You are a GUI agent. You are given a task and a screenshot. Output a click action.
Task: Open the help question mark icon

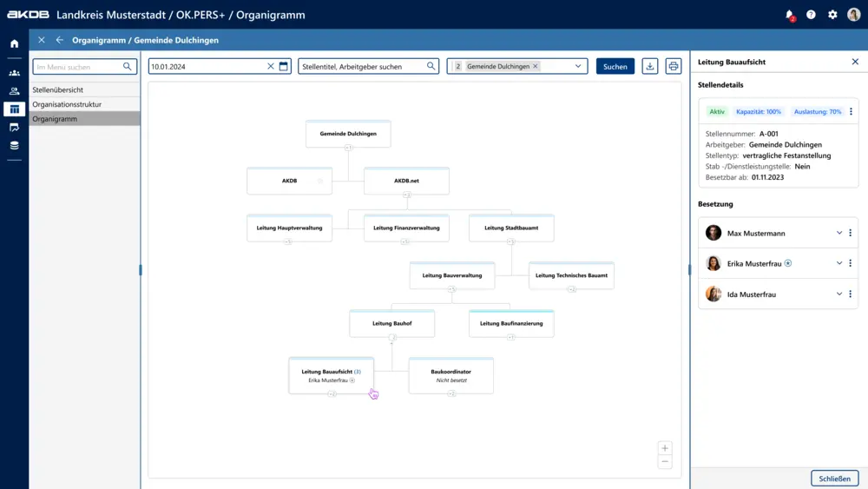(811, 15)
